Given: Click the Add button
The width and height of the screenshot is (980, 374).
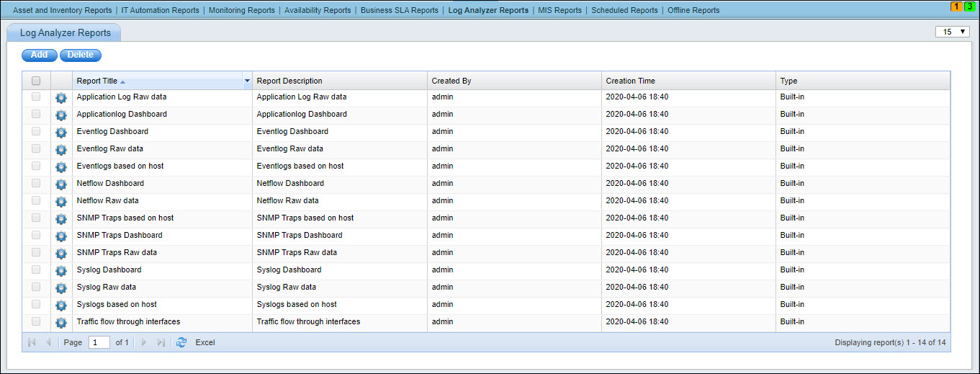Looking at the screenshot, I should (x=40, y=55).
